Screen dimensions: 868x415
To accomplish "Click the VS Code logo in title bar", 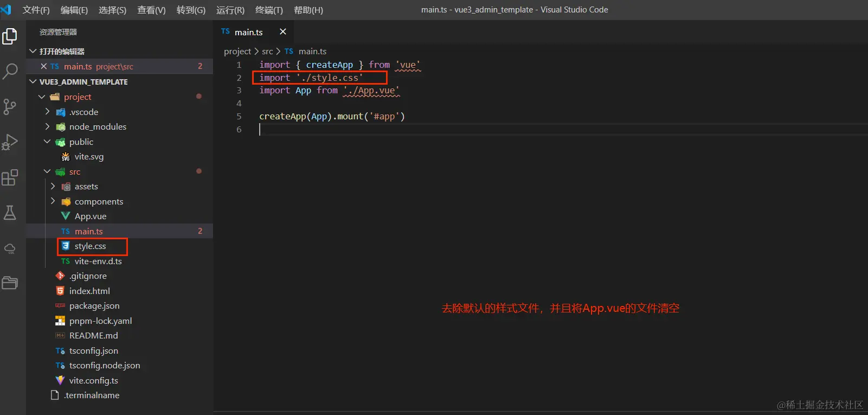I will pos(6,10).
